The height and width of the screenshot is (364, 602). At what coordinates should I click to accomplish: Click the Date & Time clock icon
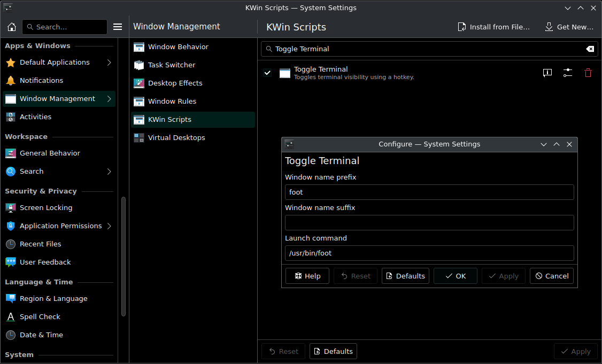pyautogui.click(x=11, y=335)
